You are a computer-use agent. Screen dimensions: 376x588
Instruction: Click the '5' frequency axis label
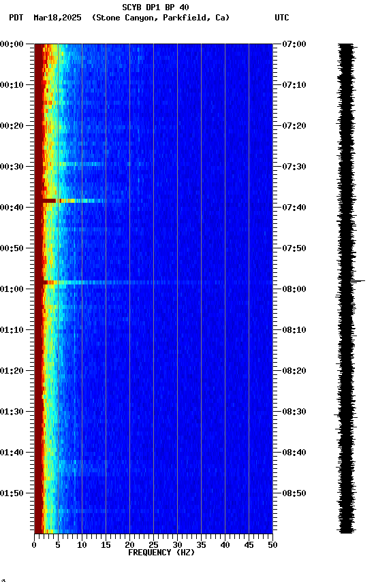point(58,545)
